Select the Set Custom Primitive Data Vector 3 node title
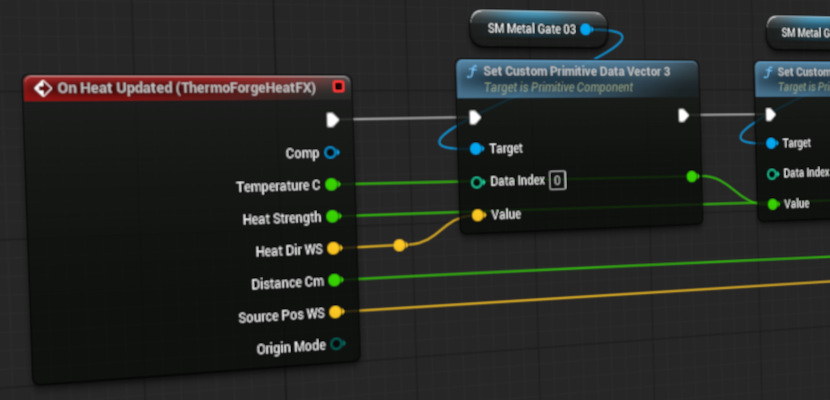This screenshot has width=830, height=400. click(x=576, y=71)
